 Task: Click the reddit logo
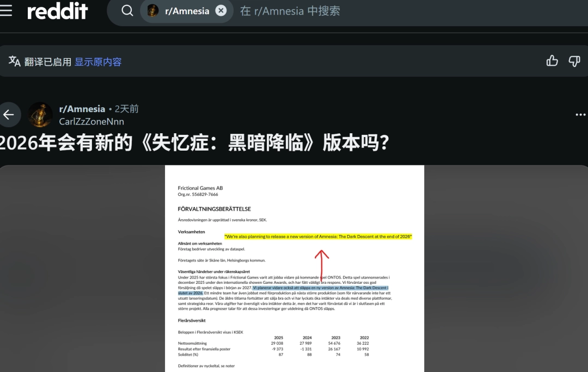pyautogui.click(x=57, y=11)
